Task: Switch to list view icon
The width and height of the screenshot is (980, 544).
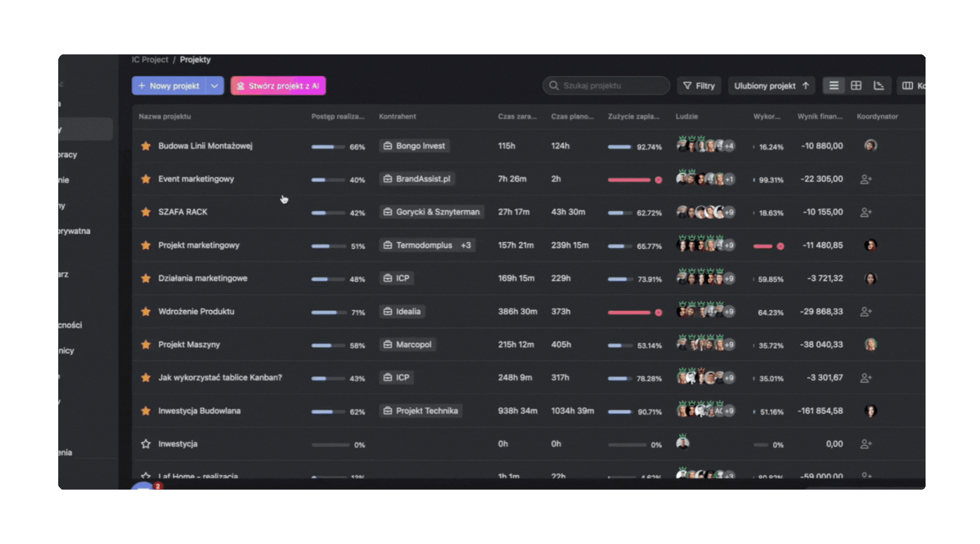Action: [x=834, y=86]
